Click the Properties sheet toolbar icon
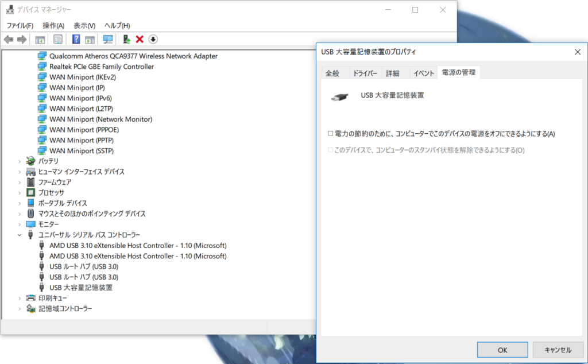The height and width of the screenshot is (364, 588). point(58,40)
